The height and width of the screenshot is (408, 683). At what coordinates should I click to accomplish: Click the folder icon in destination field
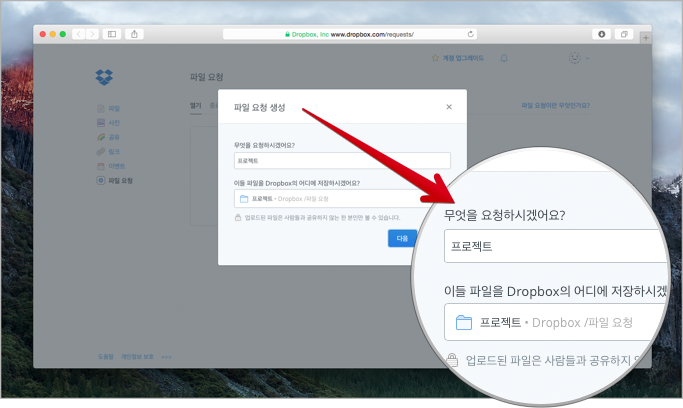244,199
